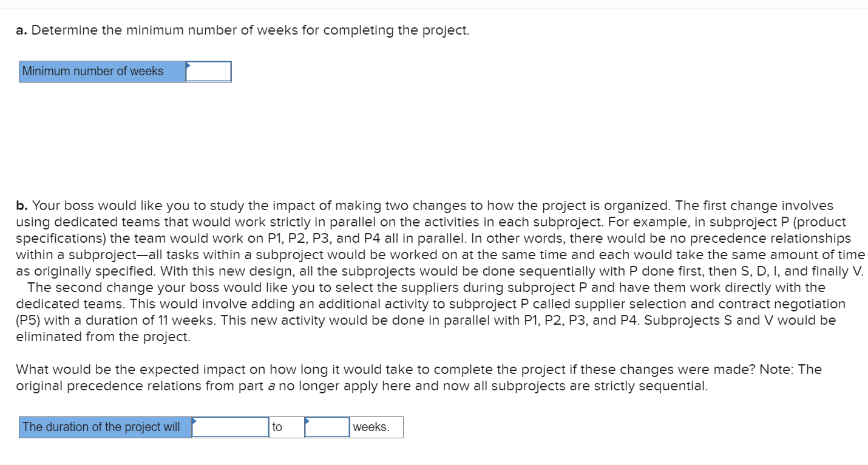
Task: Select the bold 'b.' question marker
Action: coord(20,205)
